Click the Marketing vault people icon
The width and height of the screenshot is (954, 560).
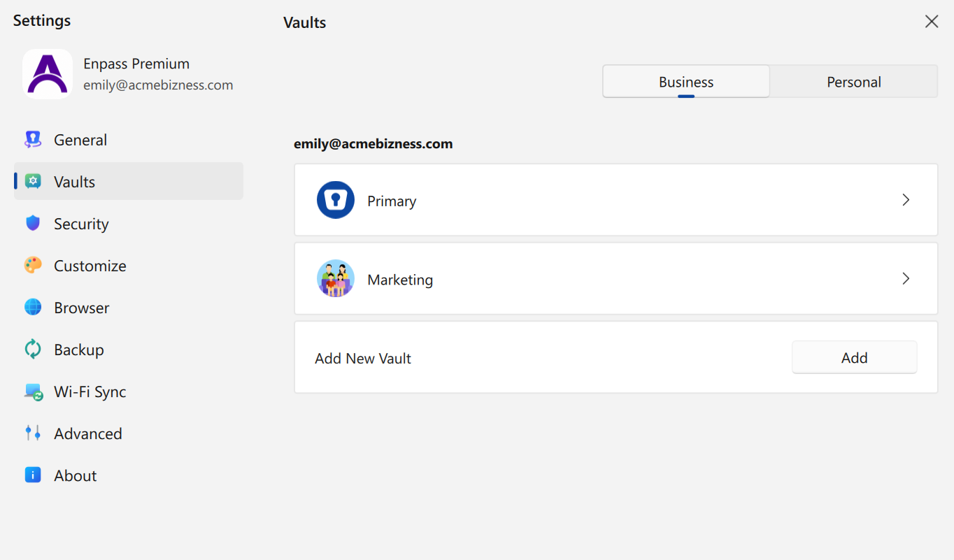(336, 278)
